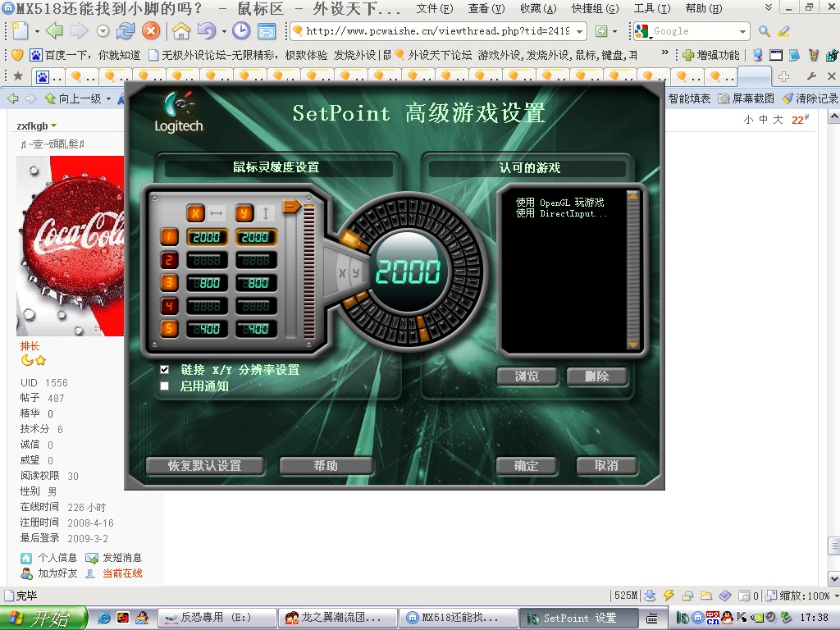Select sensitivity level 3 button
The height and width of the screenshot is (630, 840).
click(168, 283)
